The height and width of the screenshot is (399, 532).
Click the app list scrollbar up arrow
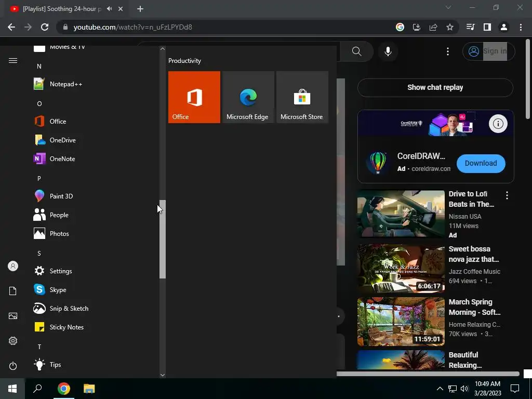(163, 49)
